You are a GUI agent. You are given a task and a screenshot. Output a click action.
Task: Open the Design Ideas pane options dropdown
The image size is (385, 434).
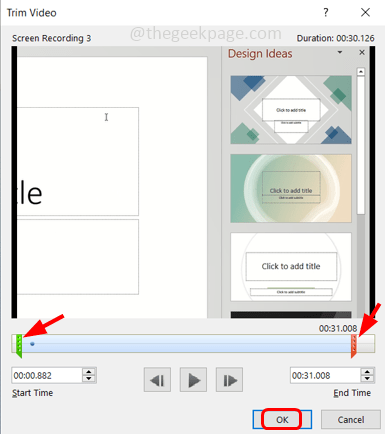pyautogui.click(x=340, y=52)
